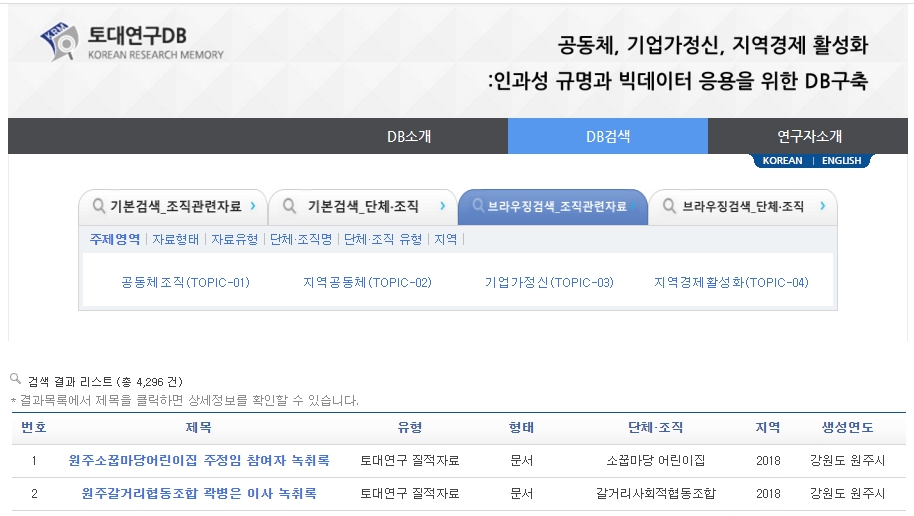The height and width of the screenshot is (516, 914).
Task: Open the DB소개 menu
Action: click(409, 136)
